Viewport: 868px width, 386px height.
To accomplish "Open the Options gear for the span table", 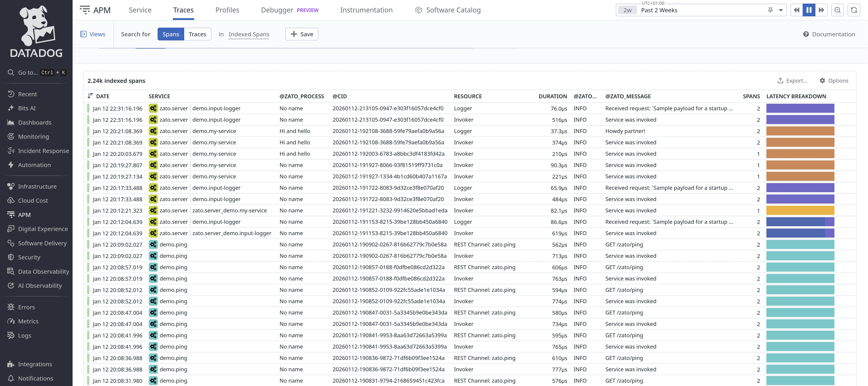I will tap(834, 81).
